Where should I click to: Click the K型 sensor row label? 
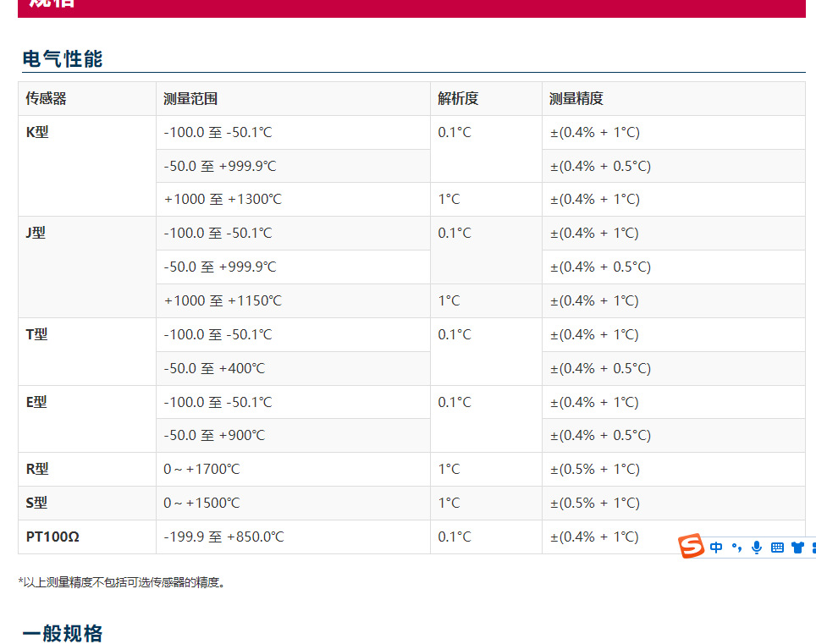point(37,132)
